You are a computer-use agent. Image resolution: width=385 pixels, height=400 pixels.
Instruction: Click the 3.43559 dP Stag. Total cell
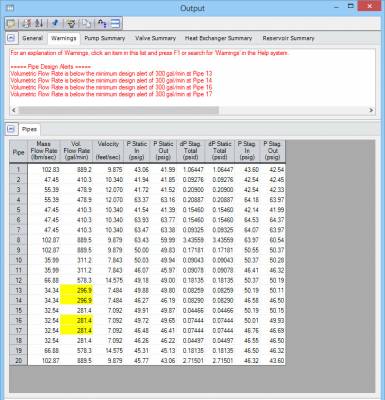click(x=191, y=240)
